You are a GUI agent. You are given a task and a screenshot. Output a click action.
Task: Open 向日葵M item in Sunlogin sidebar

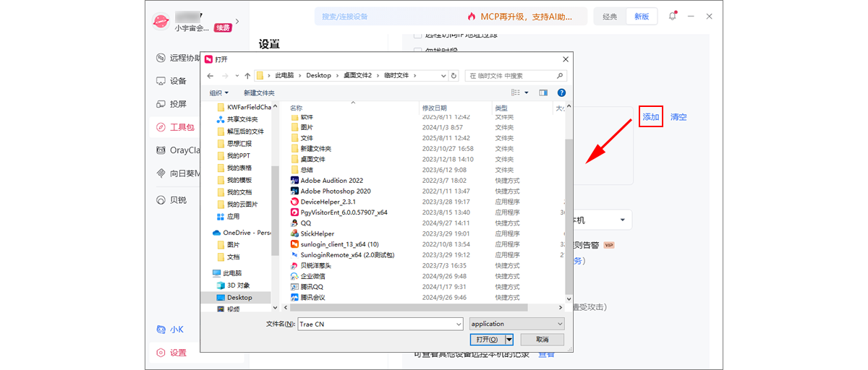point(177,173)
